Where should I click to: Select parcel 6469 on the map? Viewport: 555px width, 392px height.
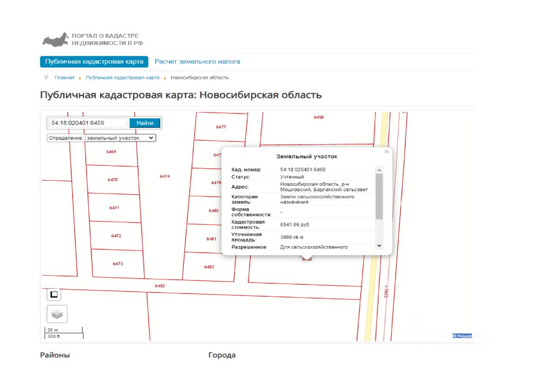click(111, 152)
